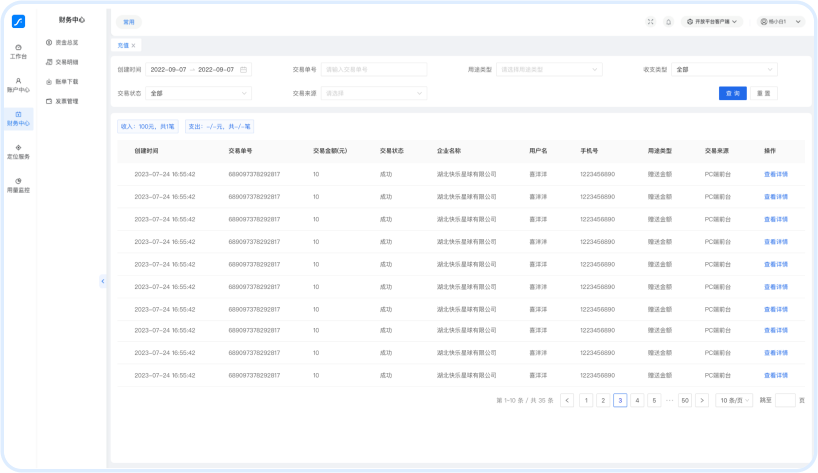Go to previous page arrow
818x473 pixels.
coord(567,401)
